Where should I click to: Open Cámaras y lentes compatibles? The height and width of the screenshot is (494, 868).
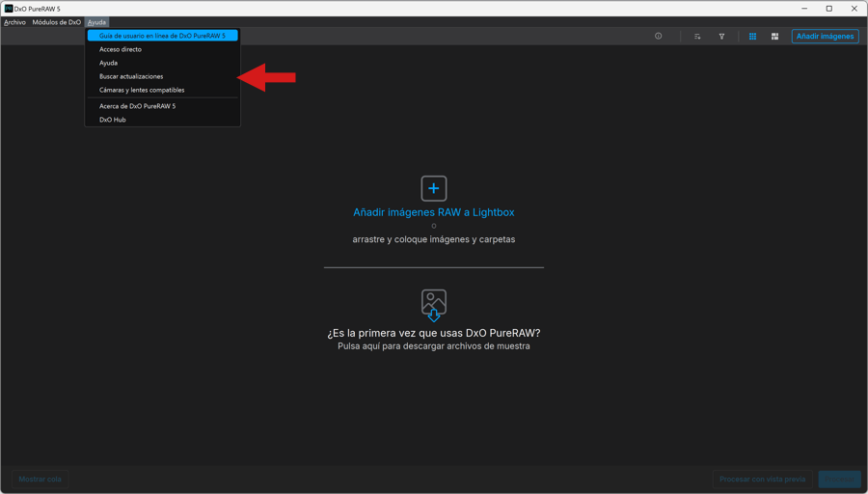pos(162,90)
